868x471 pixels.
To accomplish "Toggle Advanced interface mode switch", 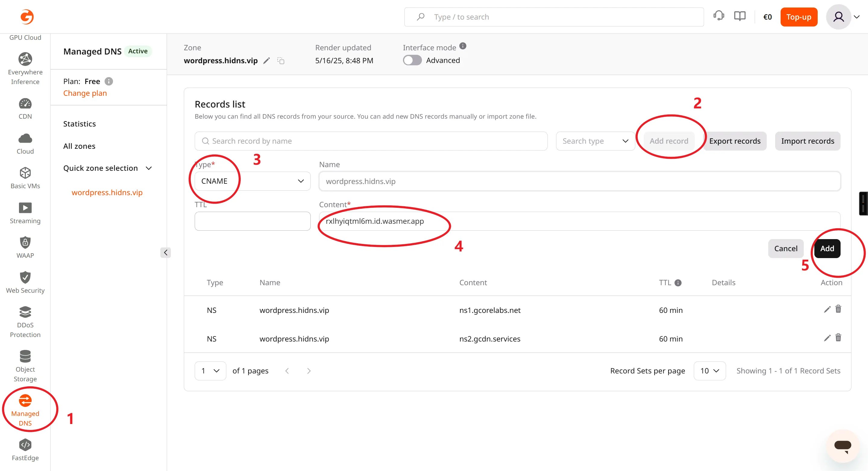I will coord(412,60).
